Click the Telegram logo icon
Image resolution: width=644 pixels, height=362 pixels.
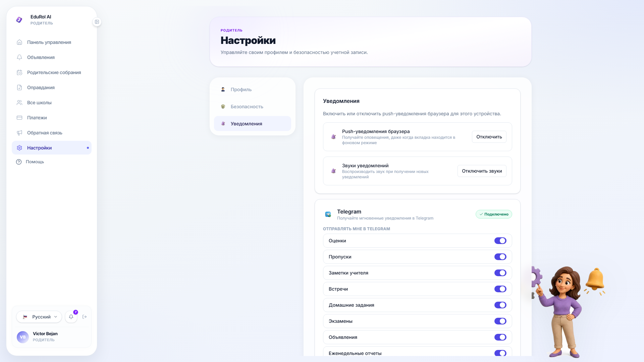point(328,214)
